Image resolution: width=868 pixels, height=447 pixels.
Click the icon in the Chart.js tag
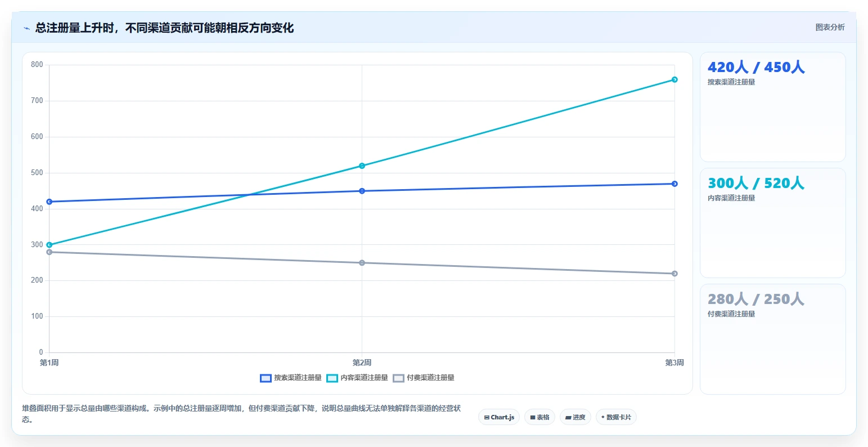tap(487, 418)
